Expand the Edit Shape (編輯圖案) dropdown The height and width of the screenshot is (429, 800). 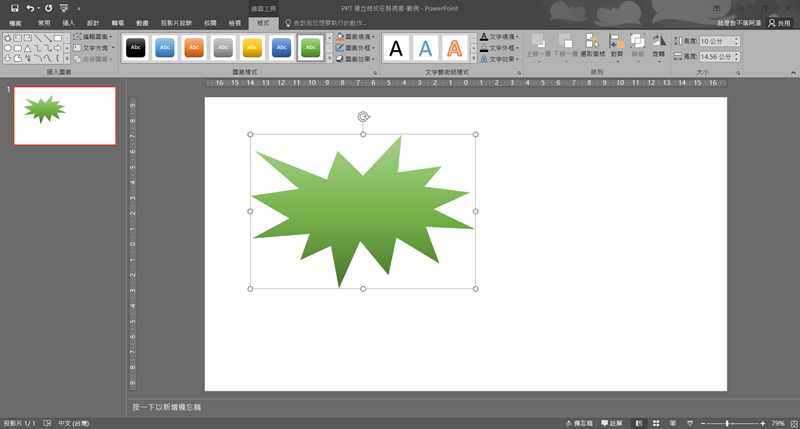click(x=96, y=37)
